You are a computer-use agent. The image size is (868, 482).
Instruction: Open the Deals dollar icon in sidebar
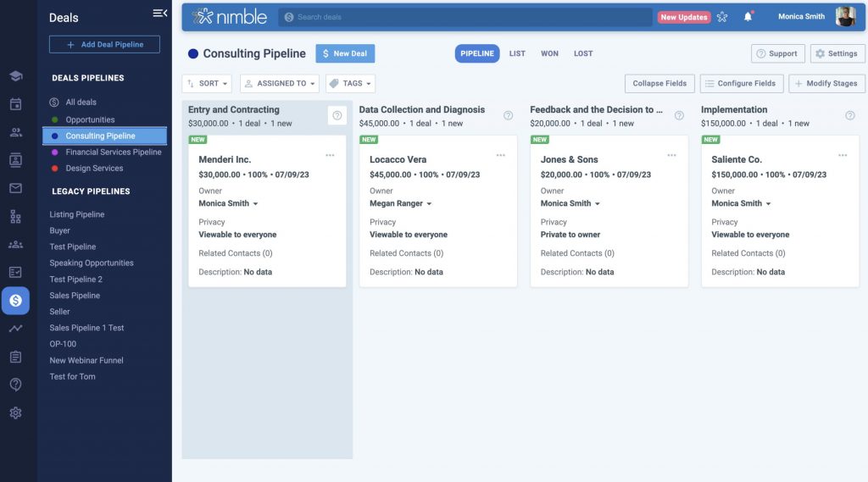[x=15, y=301]
